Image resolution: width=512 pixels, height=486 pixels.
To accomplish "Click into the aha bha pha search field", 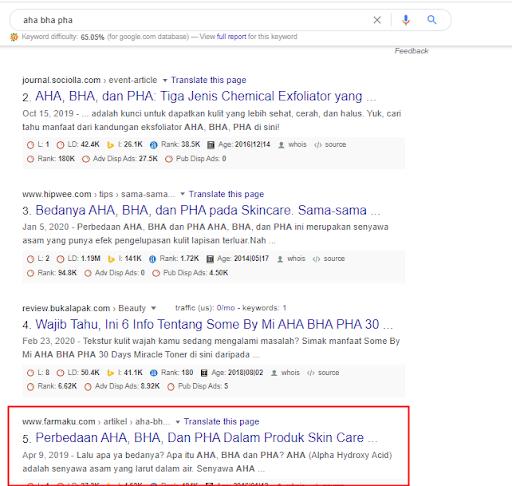I will click(193, 20).
